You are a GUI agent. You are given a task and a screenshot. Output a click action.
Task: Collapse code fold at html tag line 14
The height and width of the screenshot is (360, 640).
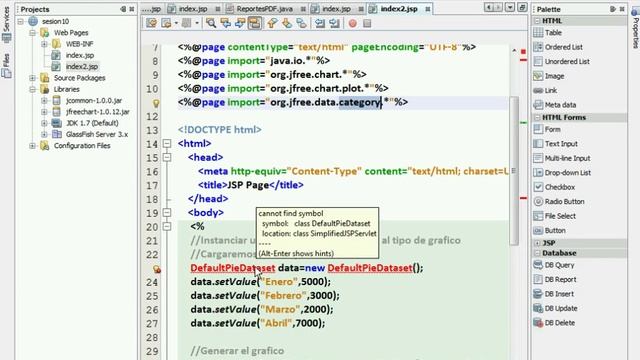point(167,144)
